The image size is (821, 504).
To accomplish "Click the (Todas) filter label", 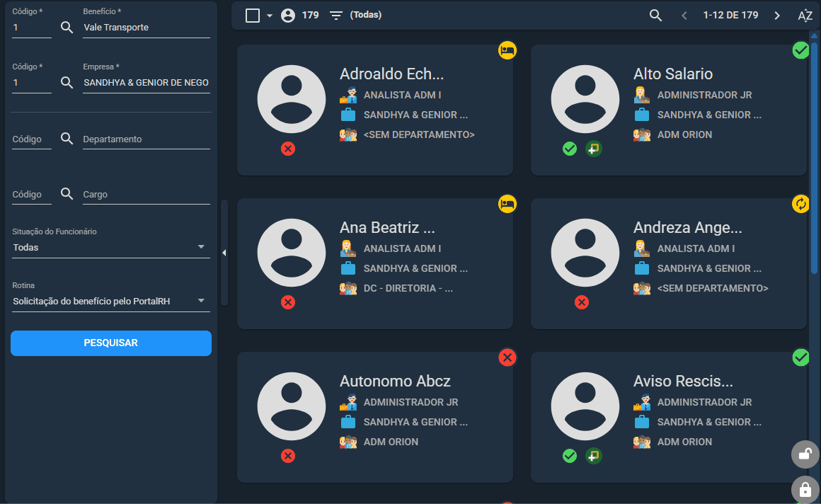I will coord(365,15).
